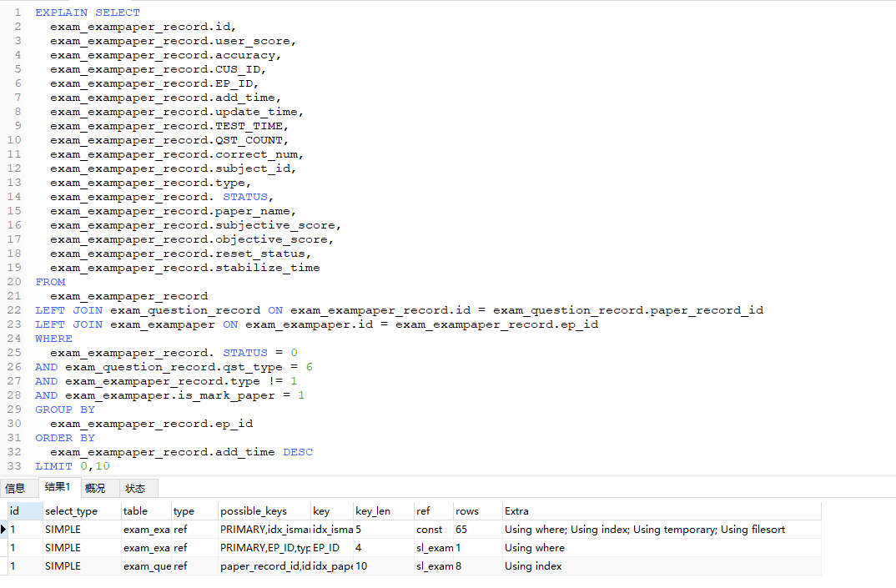Open the 信息 tab
This screenshot has height=588, width=896.
pyautogui.click(x=15, y=488)
